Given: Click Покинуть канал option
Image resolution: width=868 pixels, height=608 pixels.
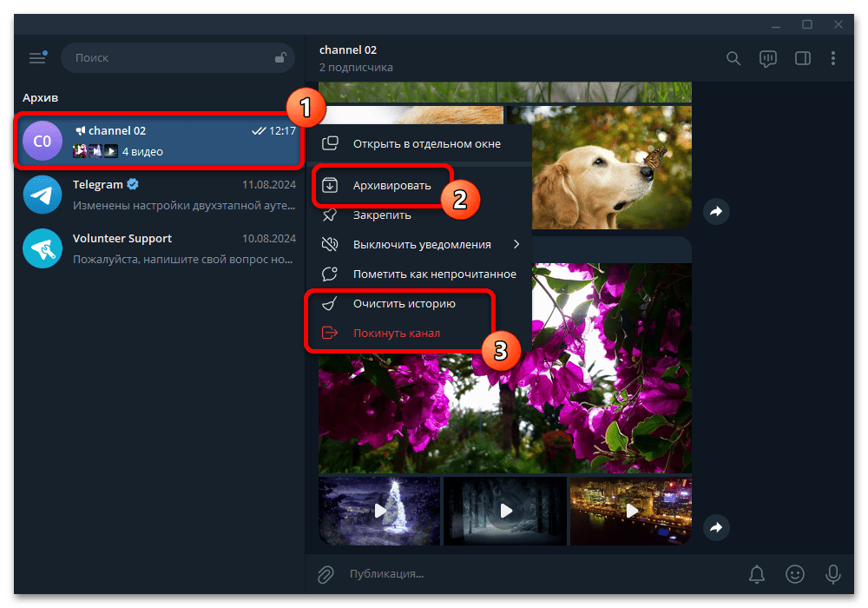Looking at the screenshot, I should pyautogui.click(x=396, y=333).
